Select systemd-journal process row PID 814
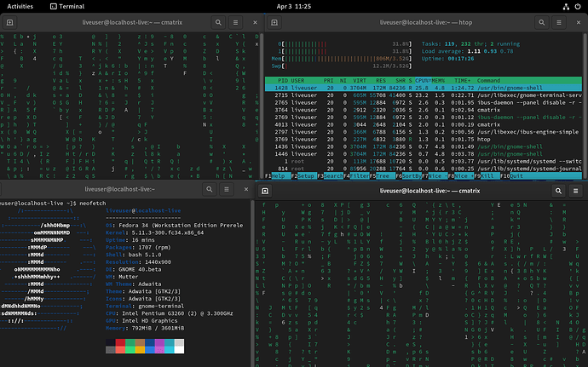588x367 pixels. pyautogui.click(x=424, y=169)
